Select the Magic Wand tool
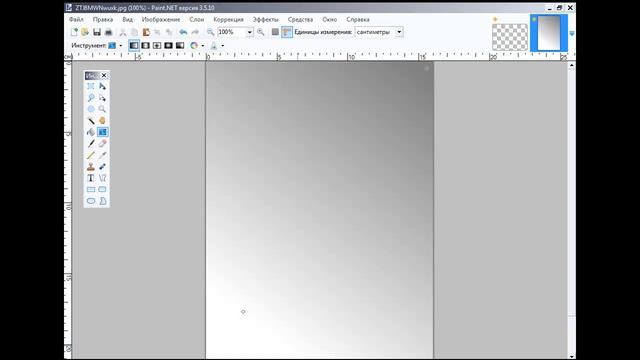The height and width of the screenshot is (360, 640). click(91, 120)
